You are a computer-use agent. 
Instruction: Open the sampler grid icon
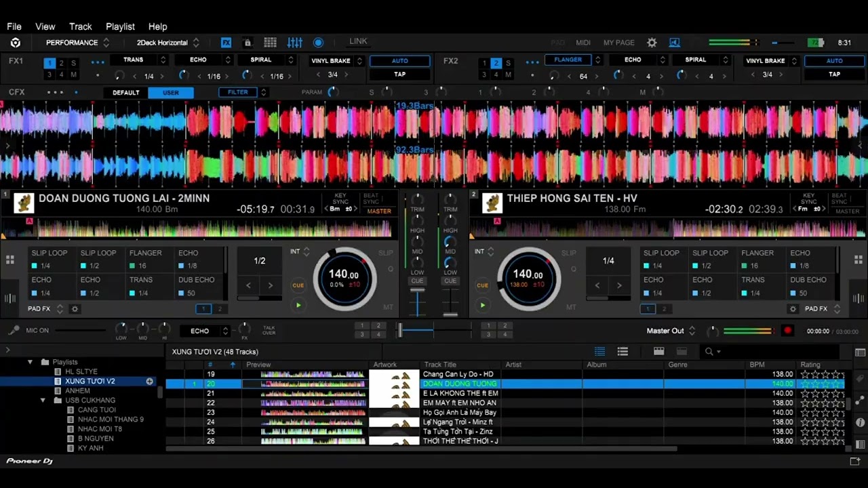[270, 43]
